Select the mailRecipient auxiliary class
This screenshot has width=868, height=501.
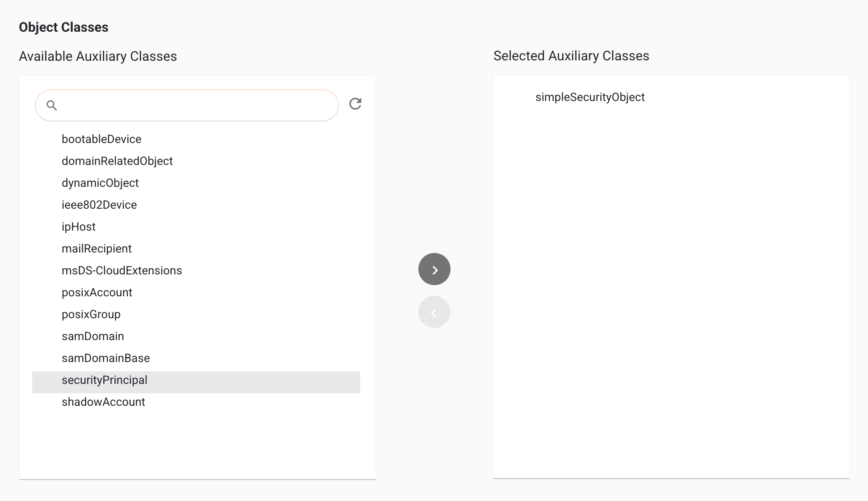pyautogui.click(x=97, y=248)
